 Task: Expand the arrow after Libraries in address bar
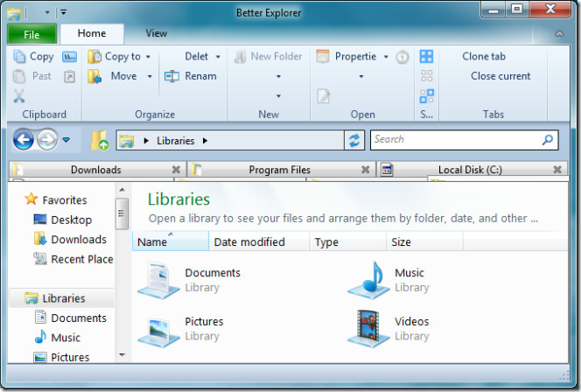(x=205, y=141)
